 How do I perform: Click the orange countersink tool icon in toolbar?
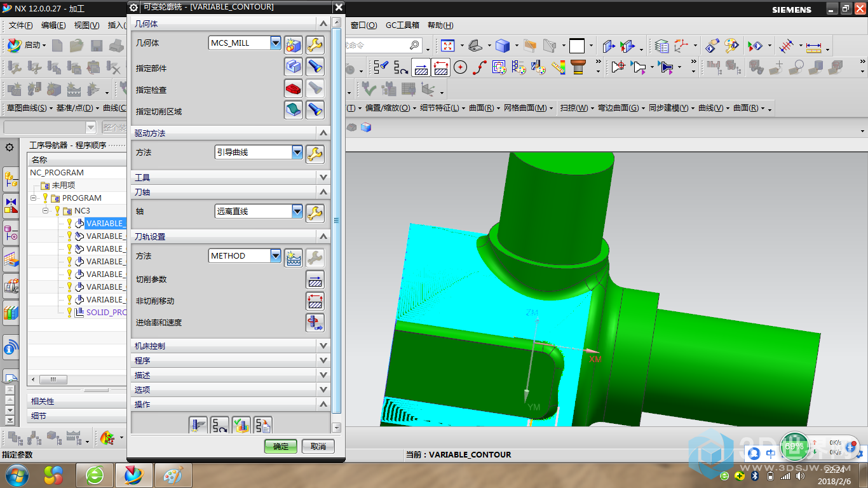pos(578,67)
